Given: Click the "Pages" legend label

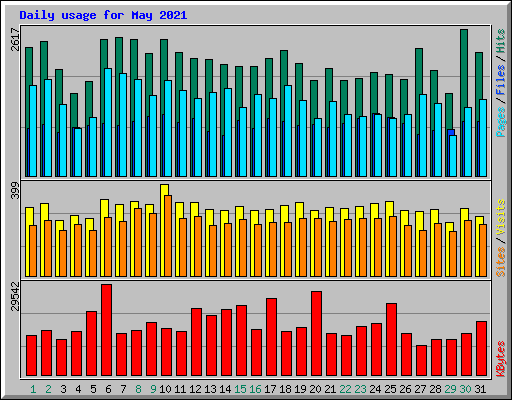Looking at the screenshot, I should tap(500, 122).
